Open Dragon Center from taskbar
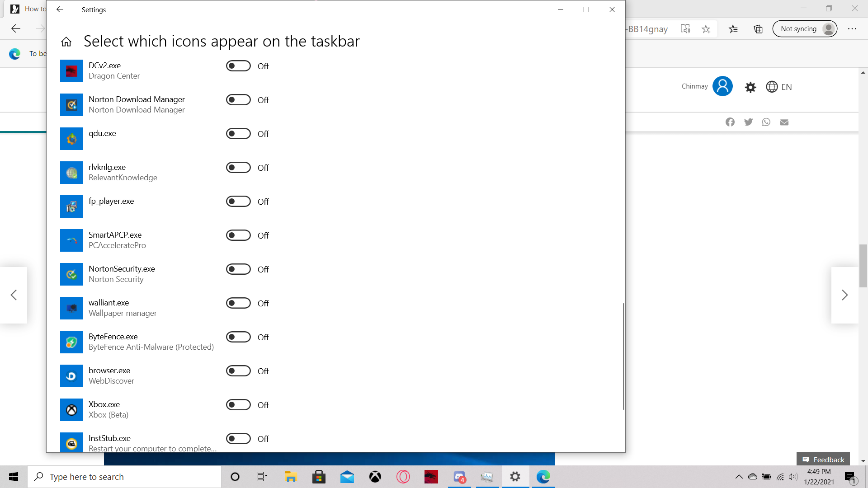Image resolution: width=868 pixels, height=488 pixels. tap(431, 477)
